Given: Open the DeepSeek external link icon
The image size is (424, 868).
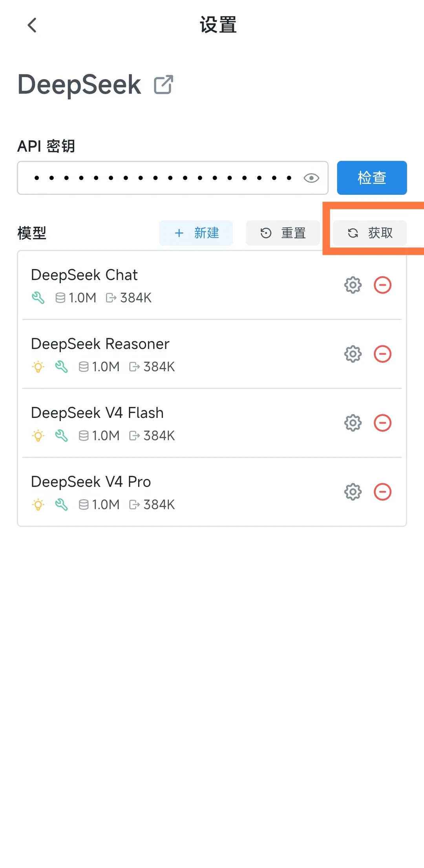Looking at the screenshot, I should pyautogui.click(x=163, y=84).
